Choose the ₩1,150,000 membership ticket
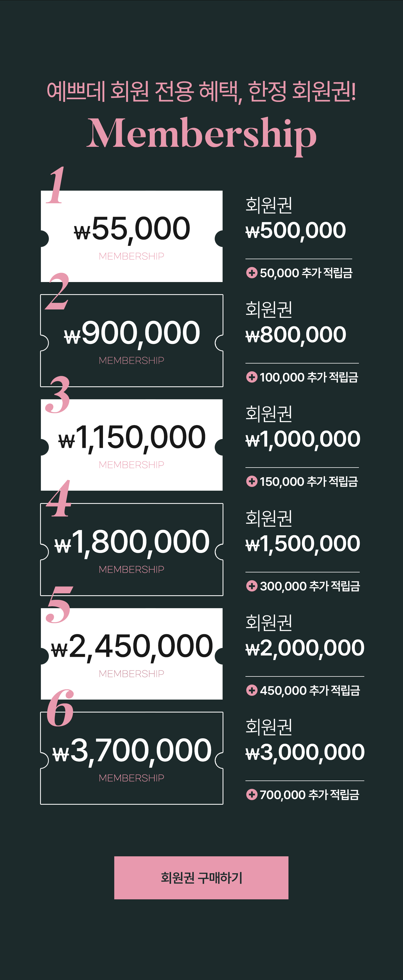The height and width of the screenshot is (980, 403). pyautogui.click(x=132, y=445)
